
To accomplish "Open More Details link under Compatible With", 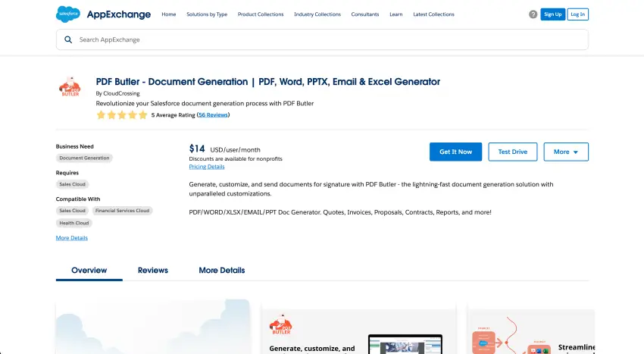I will tap(72, 238).
